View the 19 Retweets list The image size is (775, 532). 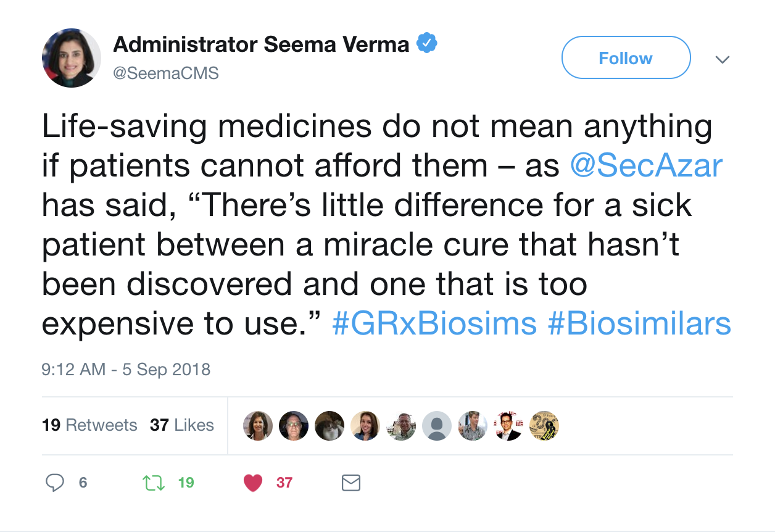(x=89, y=425)
